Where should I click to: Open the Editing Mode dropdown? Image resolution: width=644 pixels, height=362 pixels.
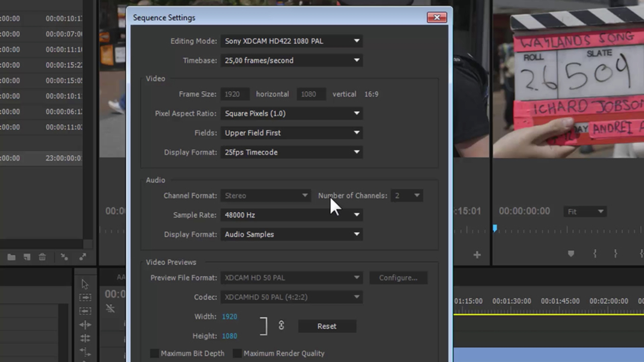coord(291,41)
